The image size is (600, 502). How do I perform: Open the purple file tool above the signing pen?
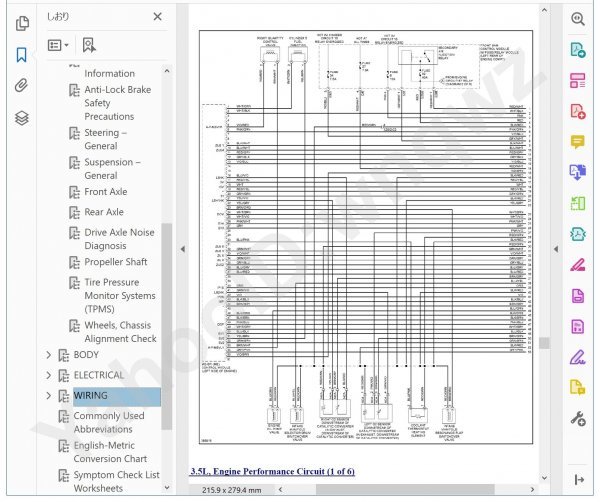point(577,326)
